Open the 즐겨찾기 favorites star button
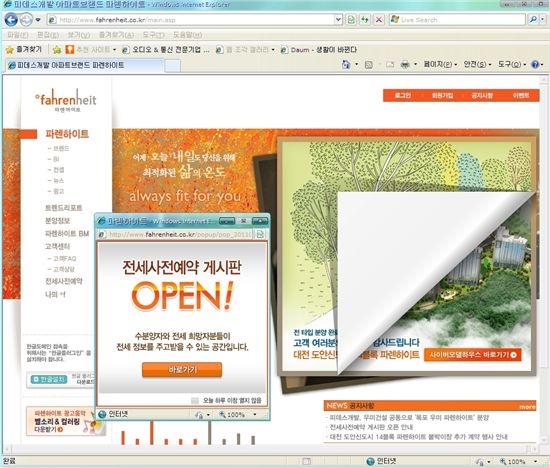The width and height of the screenshot is (550, 468). click(24, 49)
